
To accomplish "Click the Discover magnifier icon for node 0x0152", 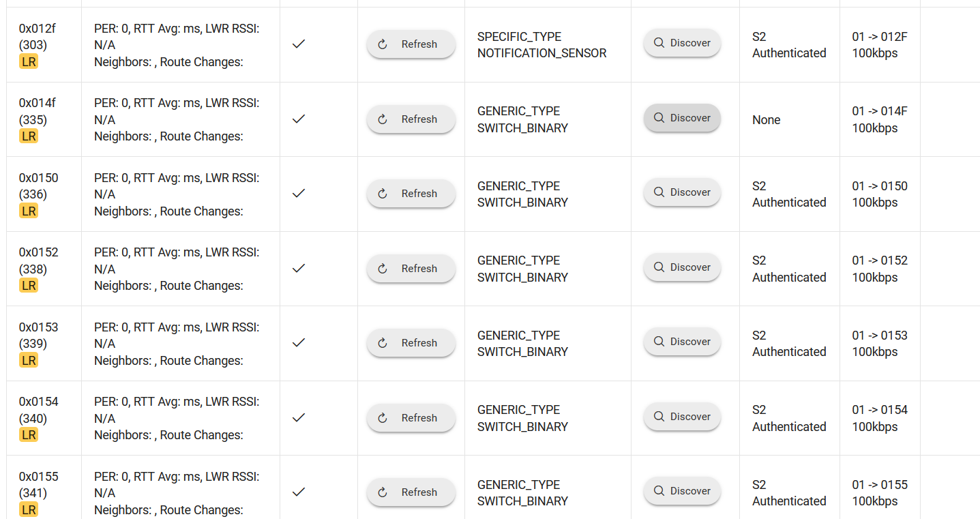I will point(659,267).
